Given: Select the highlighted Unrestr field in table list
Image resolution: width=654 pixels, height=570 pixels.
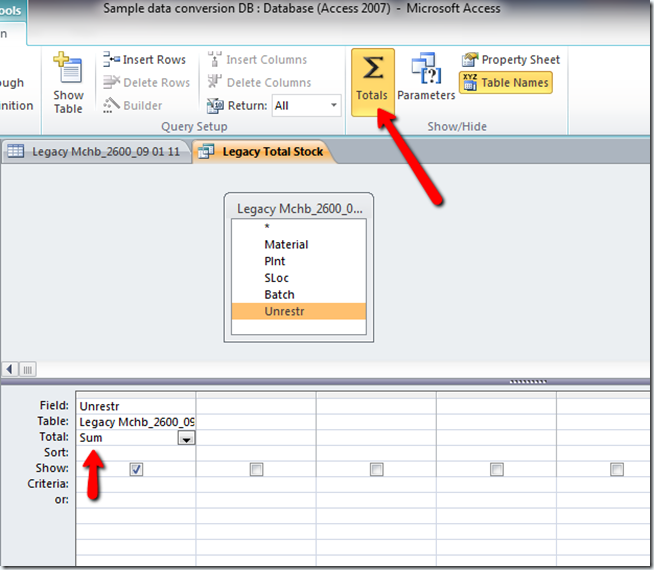Looking at the screenshot, I should (299, 311).
